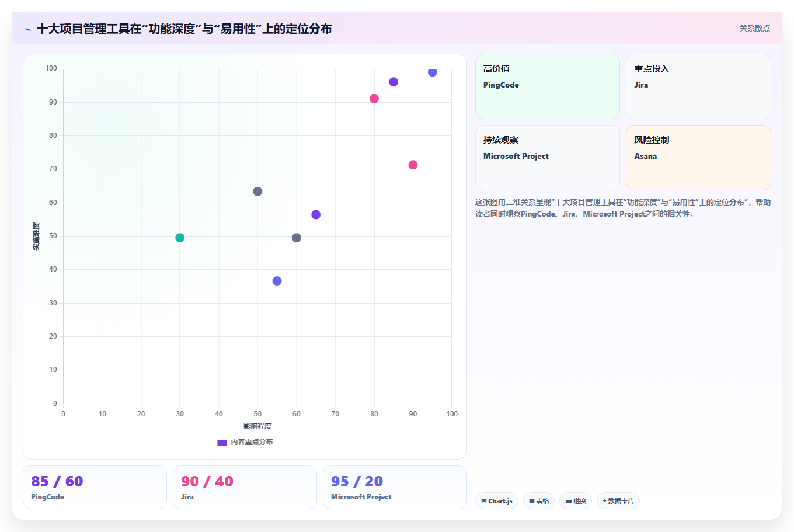Click the blue data point at impact 95
The width and height of the screenshot is (794, 532).
(433, 72)
